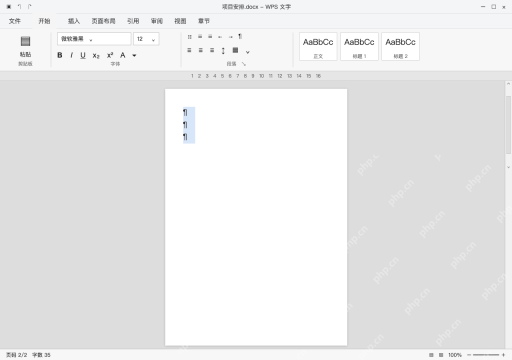Click the scrollbar up arrow

pos(508,84)
